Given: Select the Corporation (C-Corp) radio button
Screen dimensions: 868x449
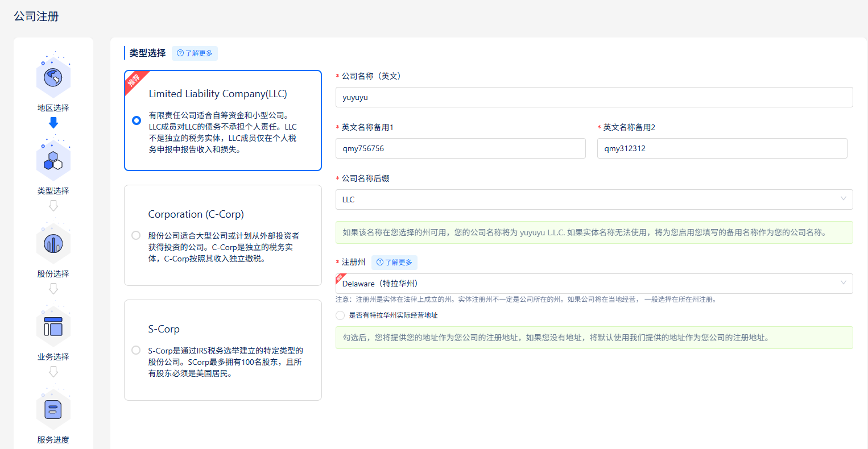Looking at the screenshot, I should (136, 235).
